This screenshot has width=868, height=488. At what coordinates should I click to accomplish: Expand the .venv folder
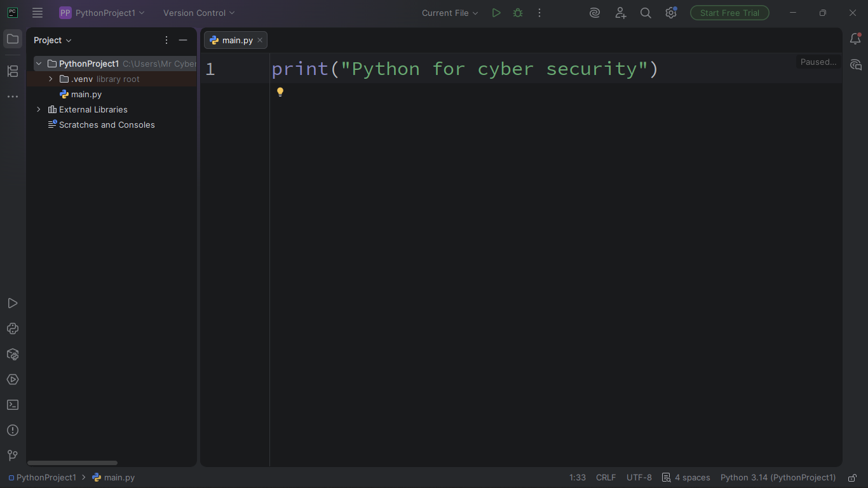pyautogui.click(x=51, y=79)
